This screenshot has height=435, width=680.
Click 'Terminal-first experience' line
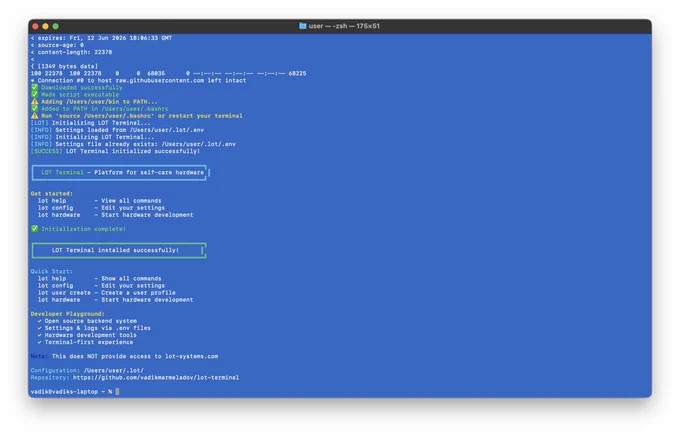tap(85, 342)
